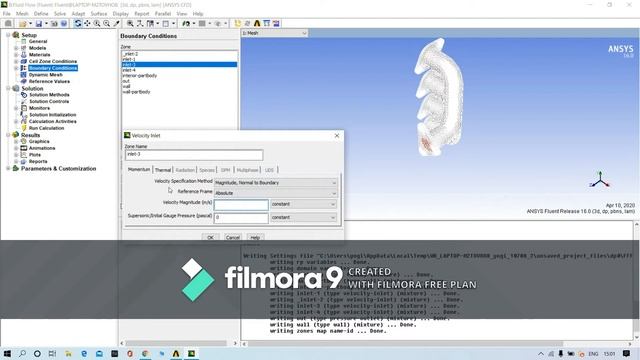Viewport: 640px width, 360px height.
Task: Select Calculation Activities in tree
Action: [53, 121]
